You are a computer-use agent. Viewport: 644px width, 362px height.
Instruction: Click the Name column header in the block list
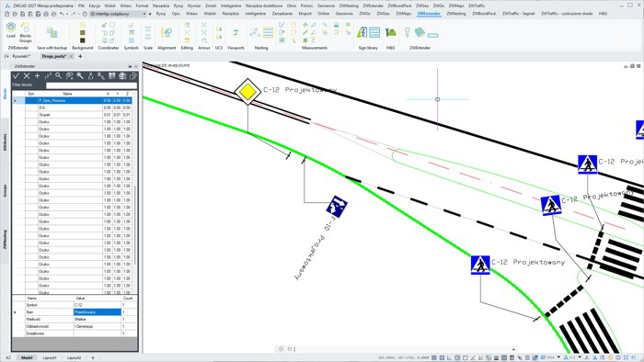coord(68,94)
